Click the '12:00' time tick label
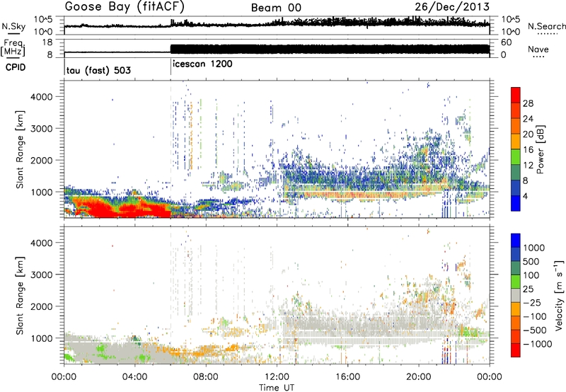The width and height of the screenshot is (566, 392). click(277, 377)
